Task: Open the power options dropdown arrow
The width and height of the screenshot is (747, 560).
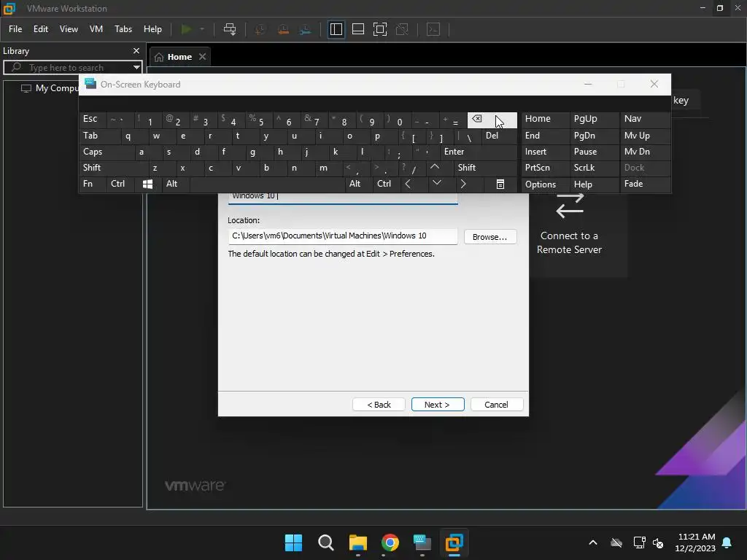Action: tap(202, 29)
